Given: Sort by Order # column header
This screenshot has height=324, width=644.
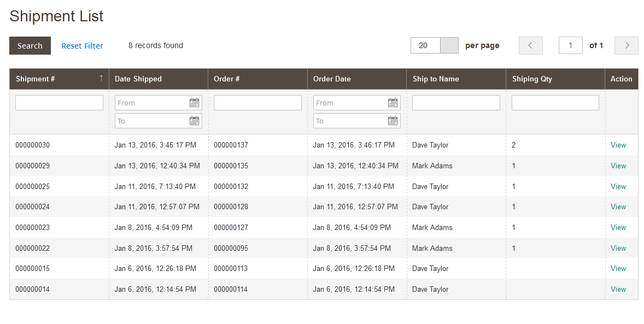Looking at the screenshot, I should point(227,79).
